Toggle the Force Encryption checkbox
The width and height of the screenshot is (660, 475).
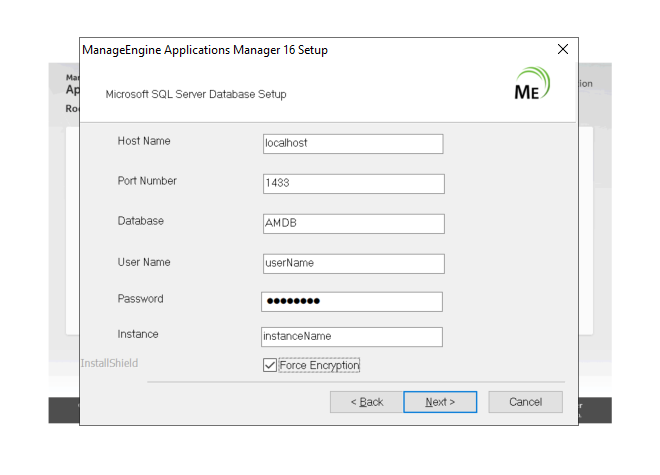pyautogui.click(x=270, y=366)
